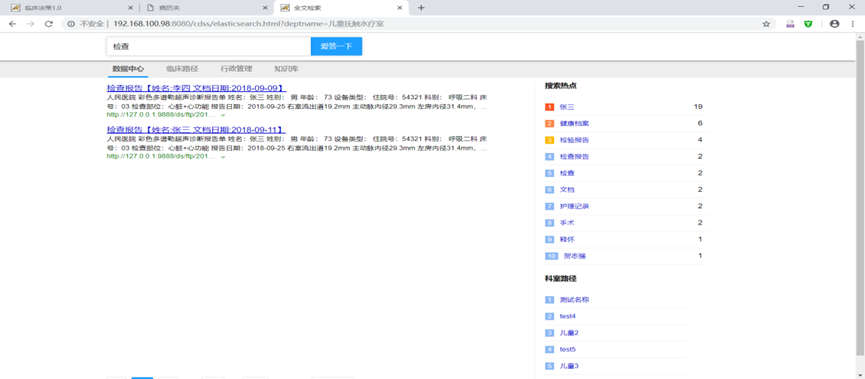Click the search box containing 检查
The height and width of the screenshot is (379, 865).
[209, 47]
